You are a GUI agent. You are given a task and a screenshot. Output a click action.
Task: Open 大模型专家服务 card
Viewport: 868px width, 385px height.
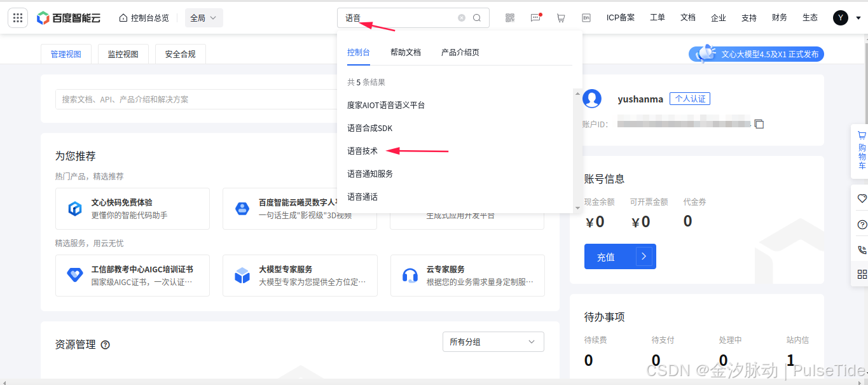(300, 276)
